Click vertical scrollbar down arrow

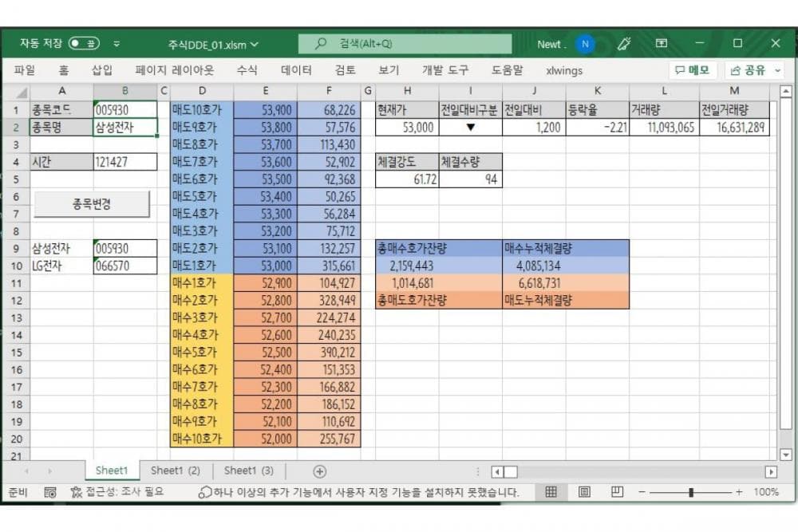click(x=786, y=455)
